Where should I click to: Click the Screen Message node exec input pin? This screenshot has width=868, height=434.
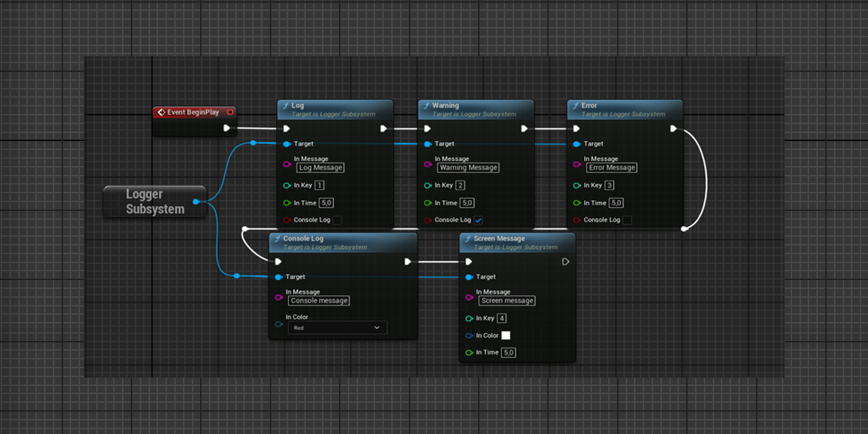(x=469, y=261)
